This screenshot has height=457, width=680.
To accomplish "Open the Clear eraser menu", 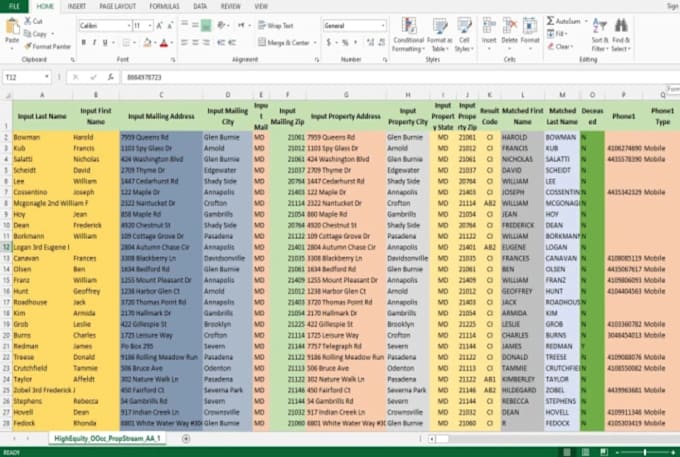I will coord(560,46).
